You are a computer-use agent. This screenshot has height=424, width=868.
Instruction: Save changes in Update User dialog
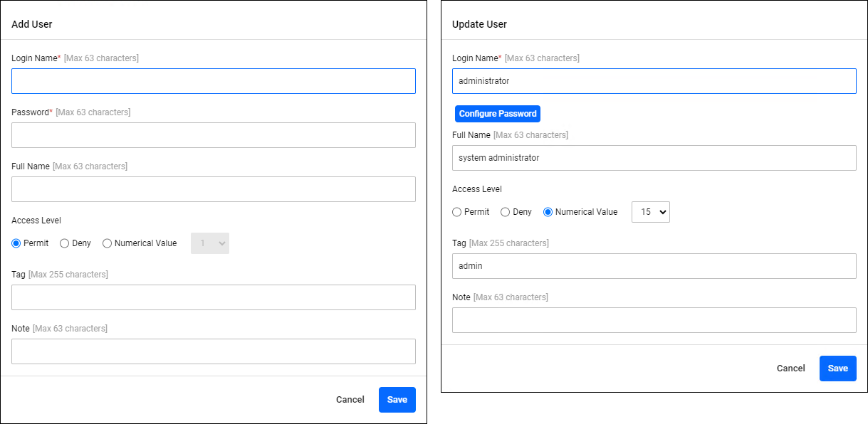coord(837,369)
